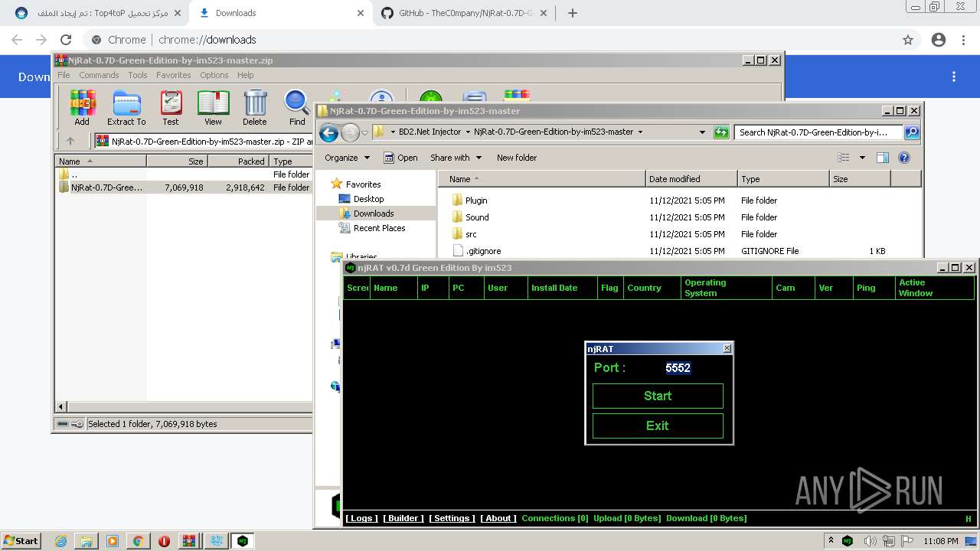Open recent pages dropdown beside forward arrow
The image size is (980, 551).
[x=365, y=132]
